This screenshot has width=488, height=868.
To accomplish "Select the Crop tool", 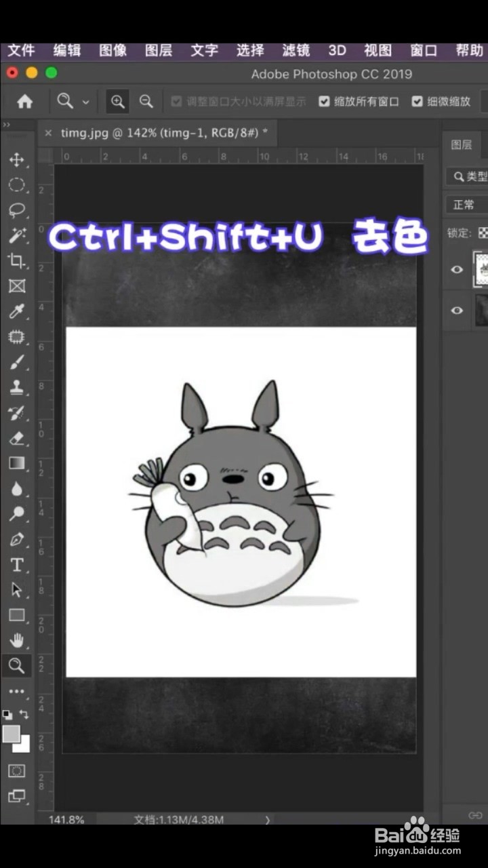I will (16, 261).
